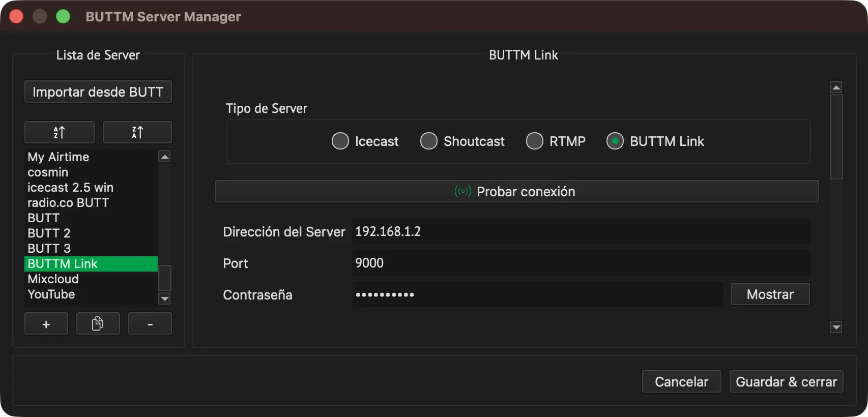Image resolution: width=868 pixels, height=417 pixels.
Task: Focus the Contraseña password field
Action: (x=537, y=294)
